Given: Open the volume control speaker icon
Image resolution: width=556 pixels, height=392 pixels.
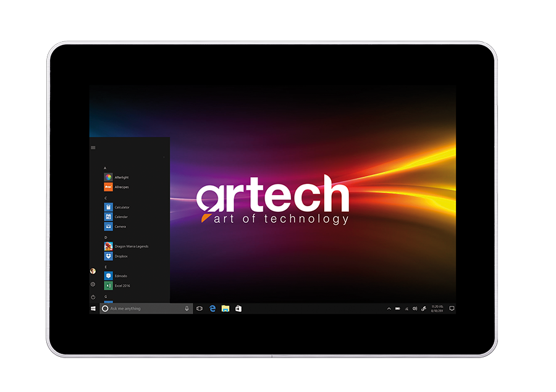Looking at the screenshot, I should 415,309.
